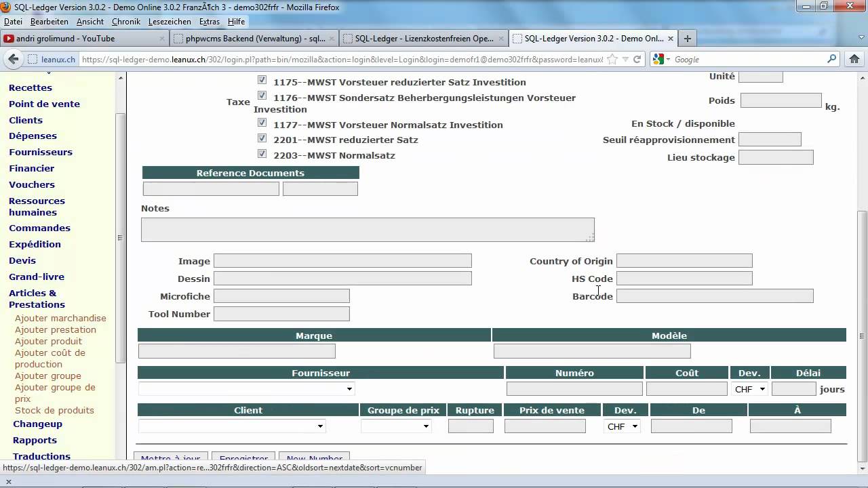Click the browser back arrow button
868x488 pixels.
point(13,59)
